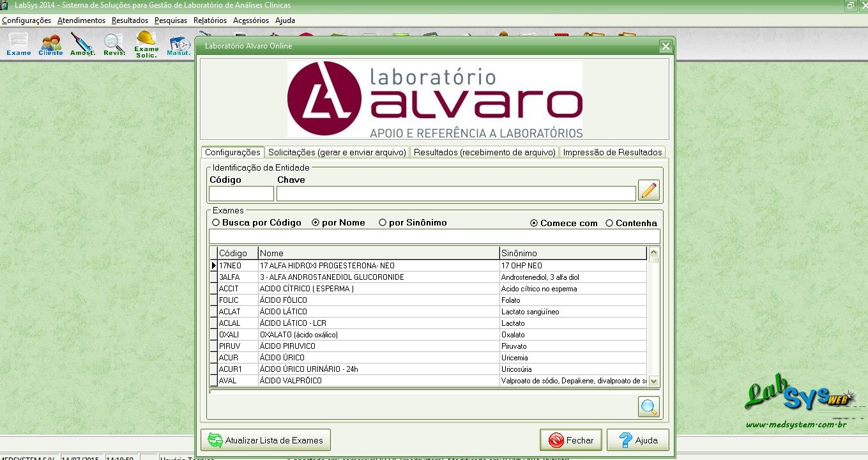Switch to Impressão de Resultados tab

point(613,153)
